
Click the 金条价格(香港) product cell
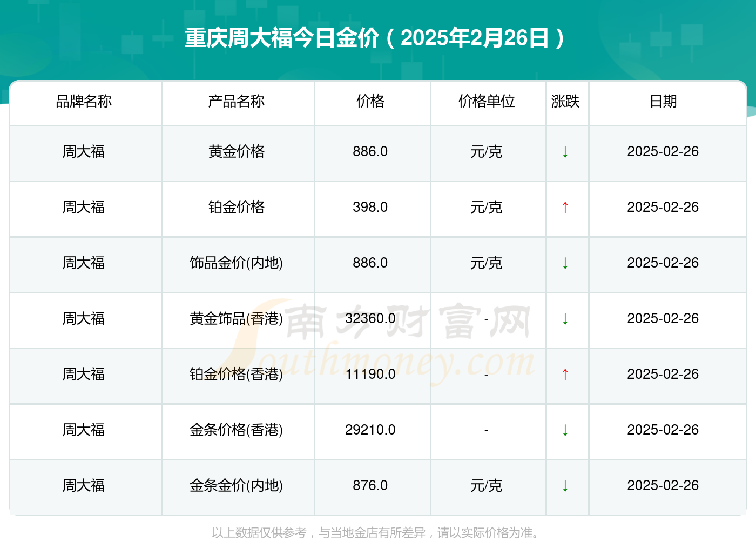237,430
